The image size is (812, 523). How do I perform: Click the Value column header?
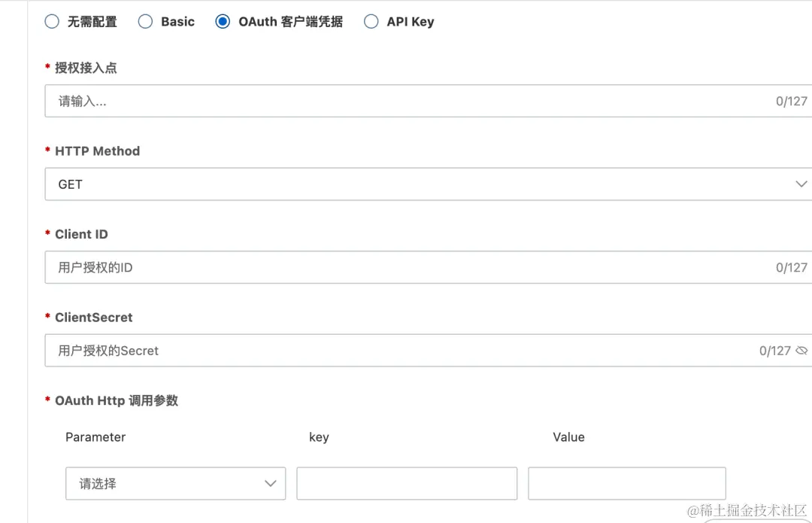click(568, 437)
